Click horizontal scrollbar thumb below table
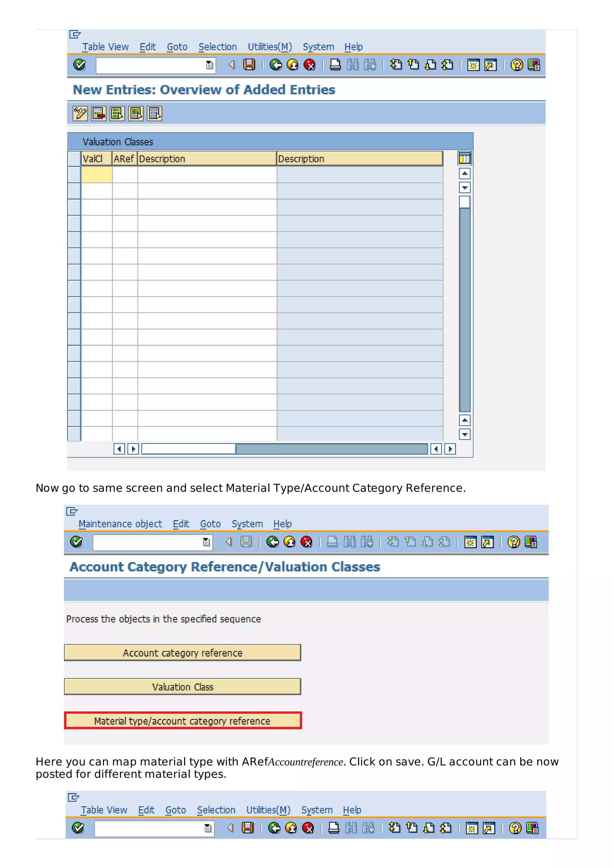The width and height of the screenshot is (613, 868). (189, 449)
